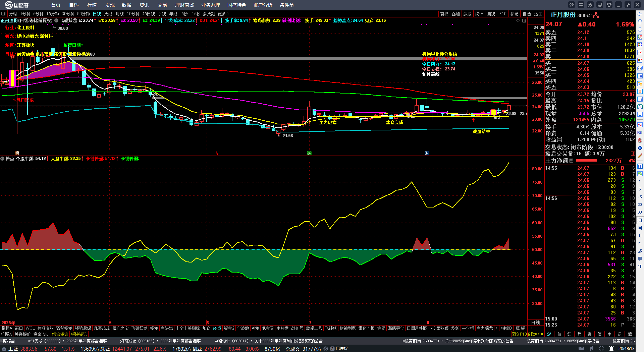Click the crosshair target icon in status bar
644x352 pixels.
[x=601, y=349]
